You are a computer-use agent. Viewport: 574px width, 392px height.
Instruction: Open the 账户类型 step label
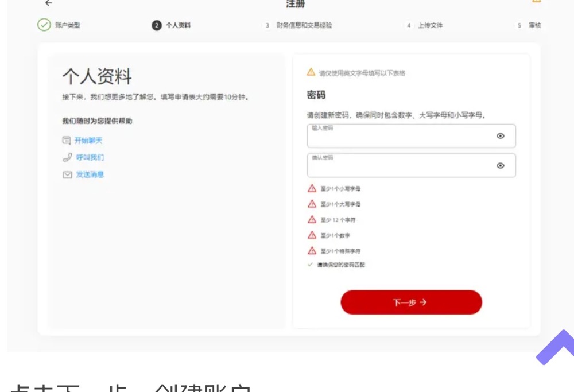pos(68,25)
